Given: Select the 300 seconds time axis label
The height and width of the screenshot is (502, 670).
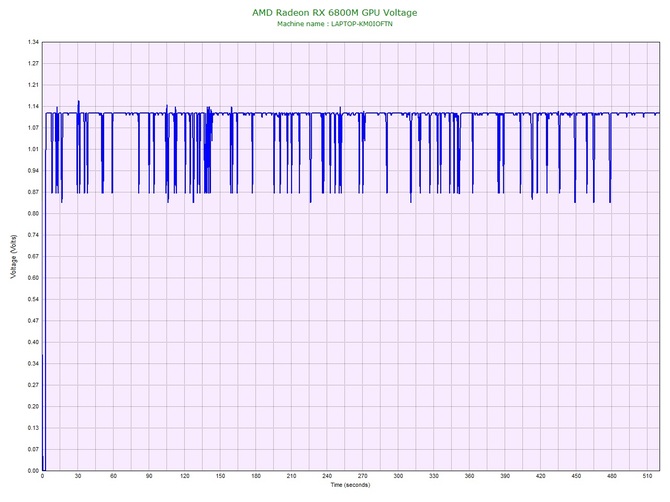Looking at the screenshot, I should pos(398,476).
